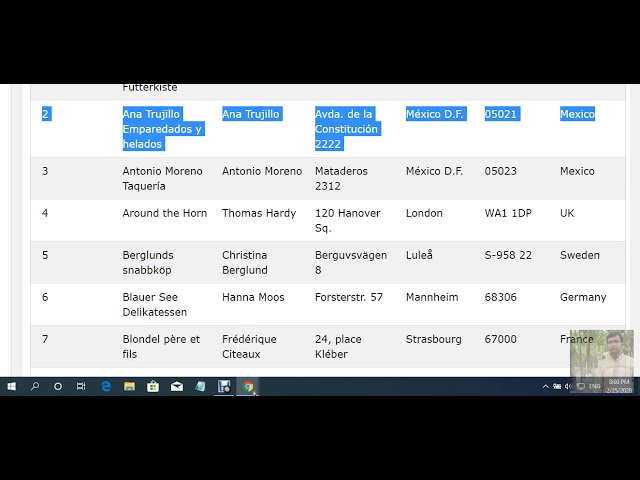640x480 pixels.
Task: Click 'Thomas Hardy' contact name
Action: (259, 213)
